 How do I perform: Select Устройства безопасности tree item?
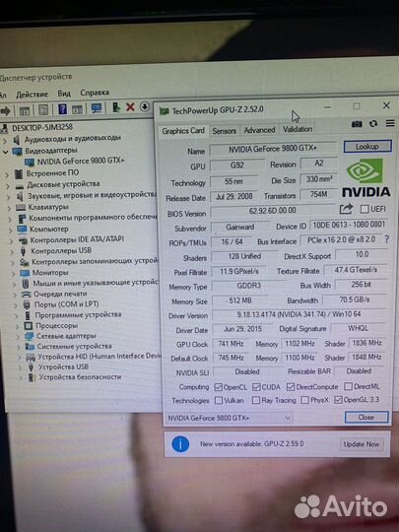click(x=80, y=377)
